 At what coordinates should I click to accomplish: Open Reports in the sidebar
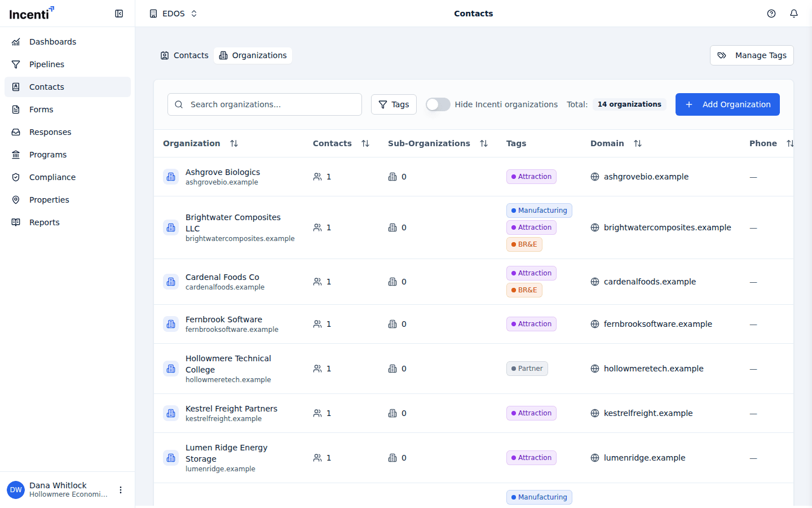click(x=68, y=222)
